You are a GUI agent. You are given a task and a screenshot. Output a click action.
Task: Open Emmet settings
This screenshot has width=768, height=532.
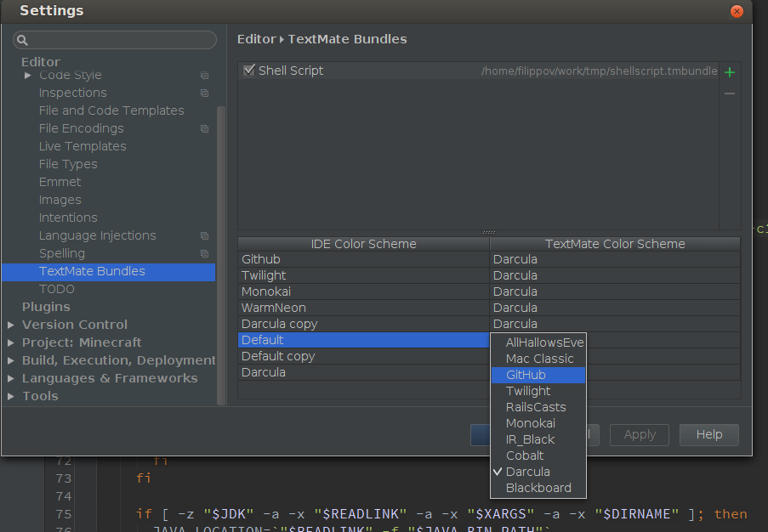(x=60, y=182)
